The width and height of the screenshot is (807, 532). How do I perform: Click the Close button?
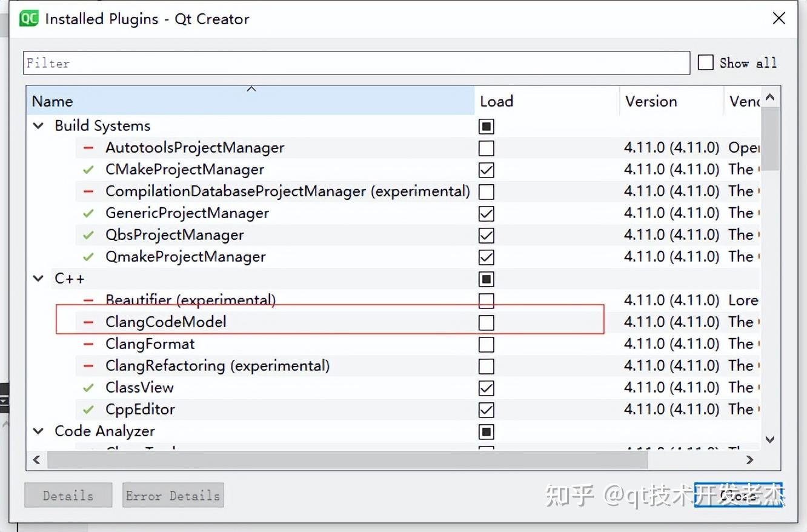tap(739, 496)
